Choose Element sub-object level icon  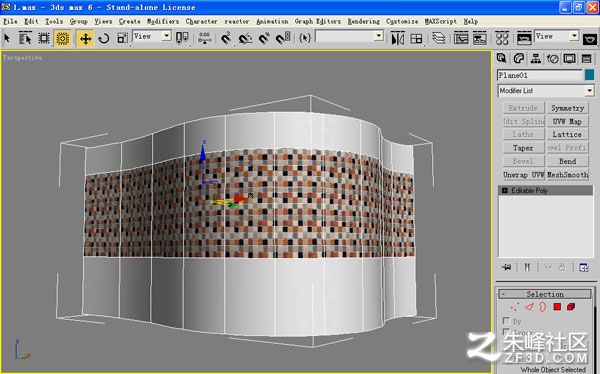point(571,307)
